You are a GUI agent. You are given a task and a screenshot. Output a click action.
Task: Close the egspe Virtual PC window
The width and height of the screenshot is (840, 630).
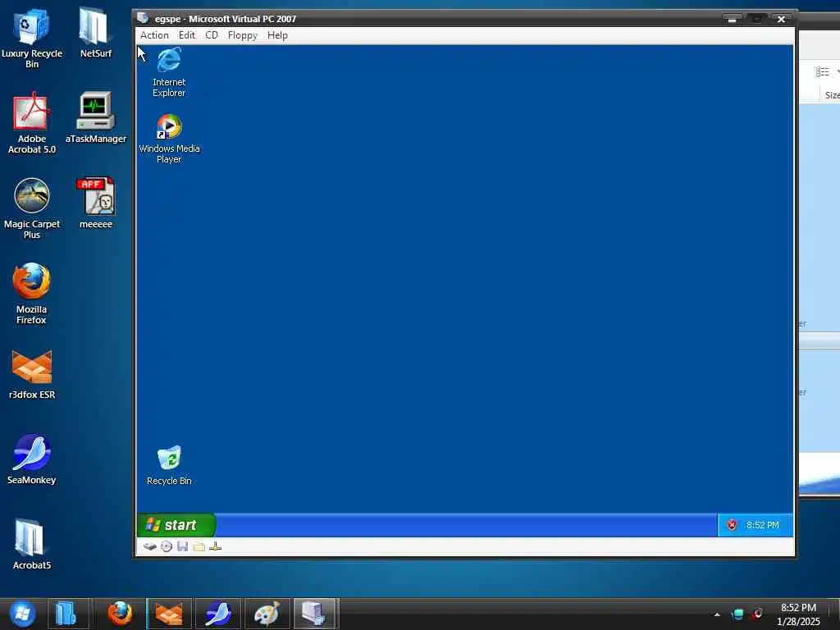tap(781, 20)
